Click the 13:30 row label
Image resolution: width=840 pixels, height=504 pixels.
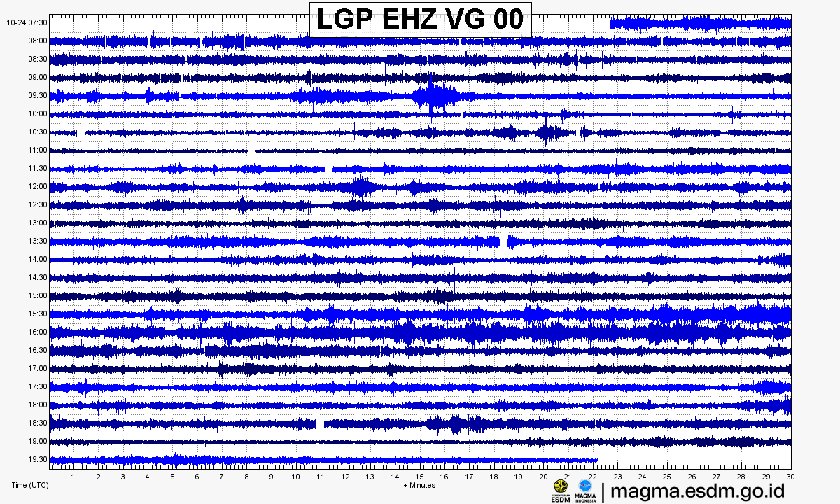(x=38, y=241)
